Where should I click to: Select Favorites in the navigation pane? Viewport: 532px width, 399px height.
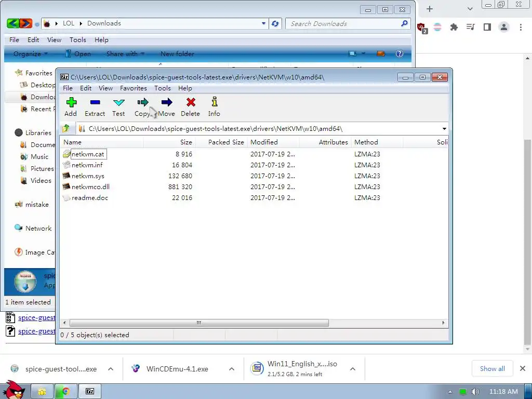[34, 73]
